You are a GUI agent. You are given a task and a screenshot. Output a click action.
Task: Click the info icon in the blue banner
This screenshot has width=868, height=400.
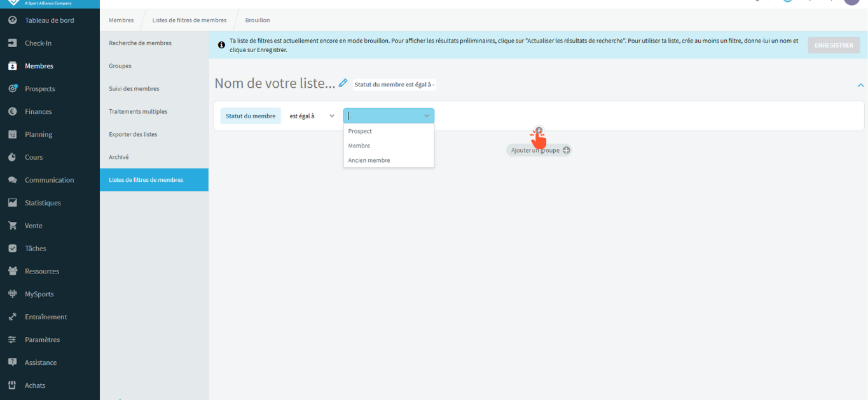pyautogui.click(x=221, y=45)
